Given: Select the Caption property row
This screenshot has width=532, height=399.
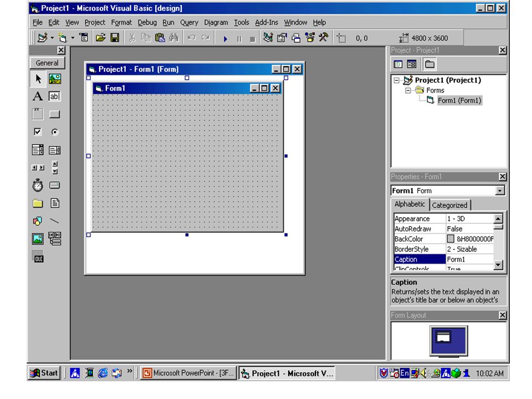Looking at the screenshot, I should (x=443, y=259).
